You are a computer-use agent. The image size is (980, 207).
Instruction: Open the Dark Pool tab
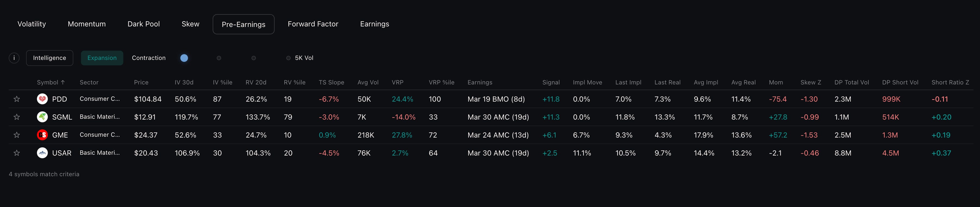143,24
